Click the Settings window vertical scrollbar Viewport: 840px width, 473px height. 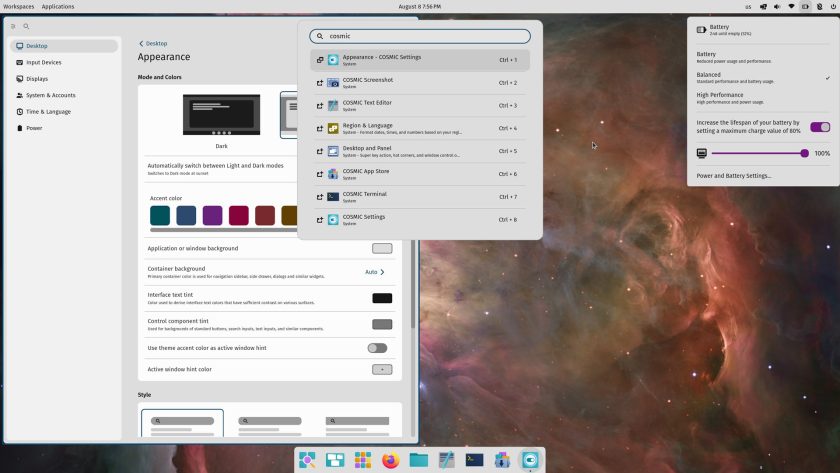coord(412,284)
